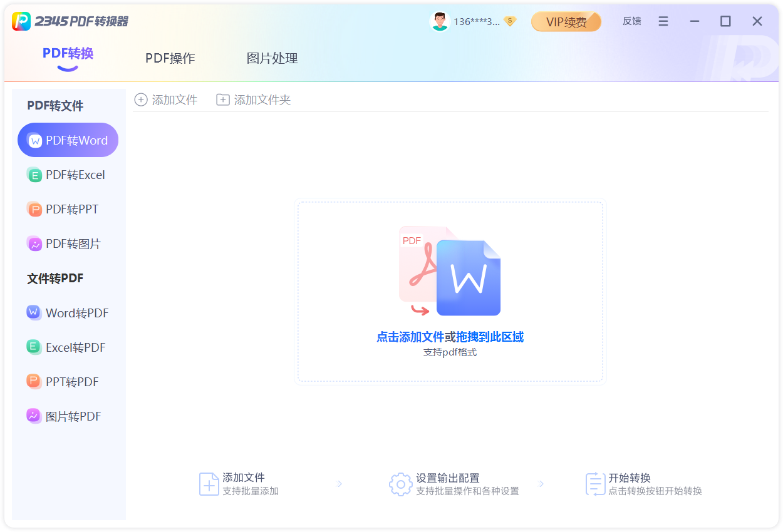This screenshot has width=783, height=532.
Task: Click 点击添加文件 link in drop zone
Action: pos(410,337)
